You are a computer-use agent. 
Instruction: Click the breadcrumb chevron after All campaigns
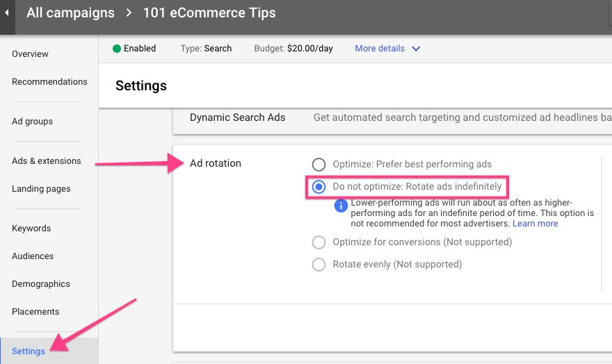[129, 13]
